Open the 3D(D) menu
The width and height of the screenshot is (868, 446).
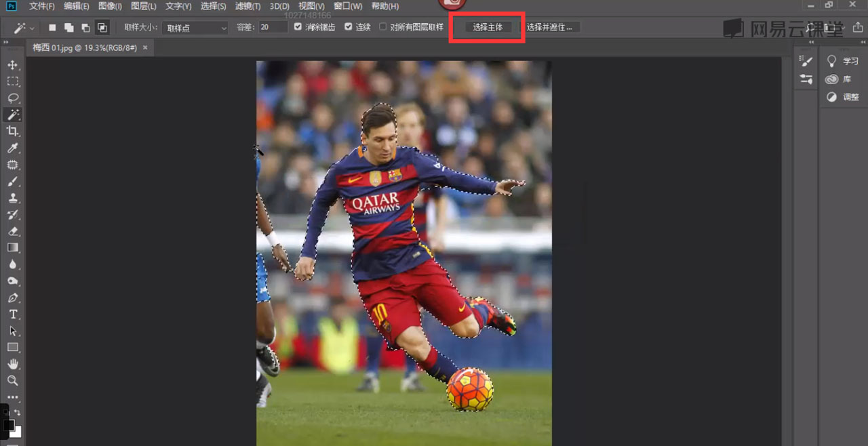(x=279, y=6)
